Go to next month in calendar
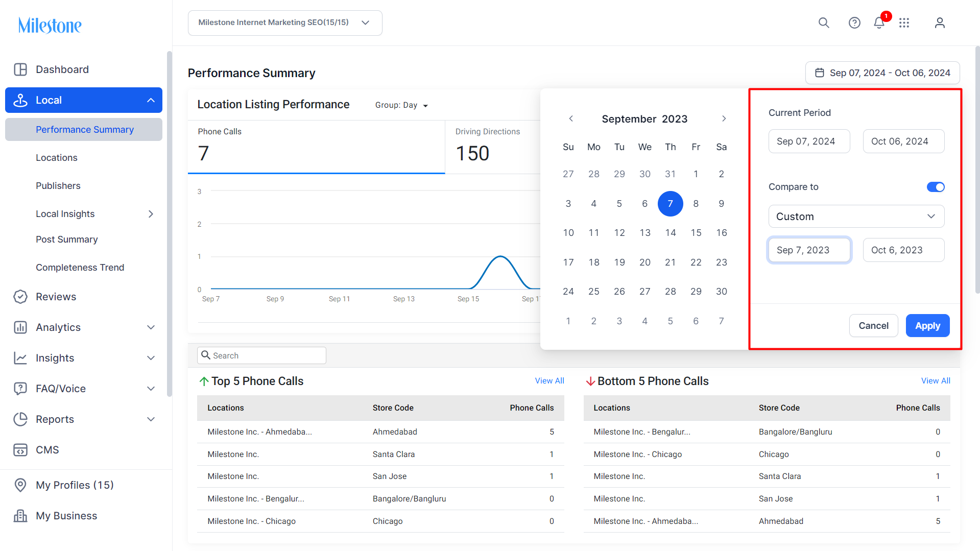 724,118
